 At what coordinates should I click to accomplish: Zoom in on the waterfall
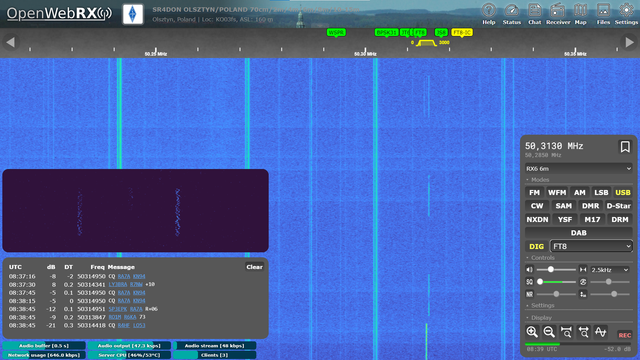click(532, 332)
